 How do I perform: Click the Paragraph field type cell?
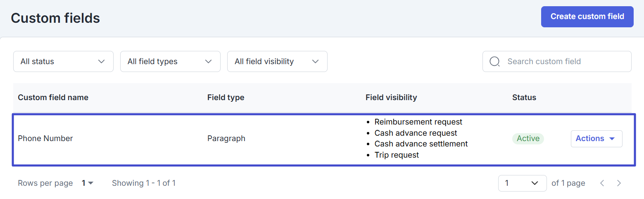click(226, 139)
